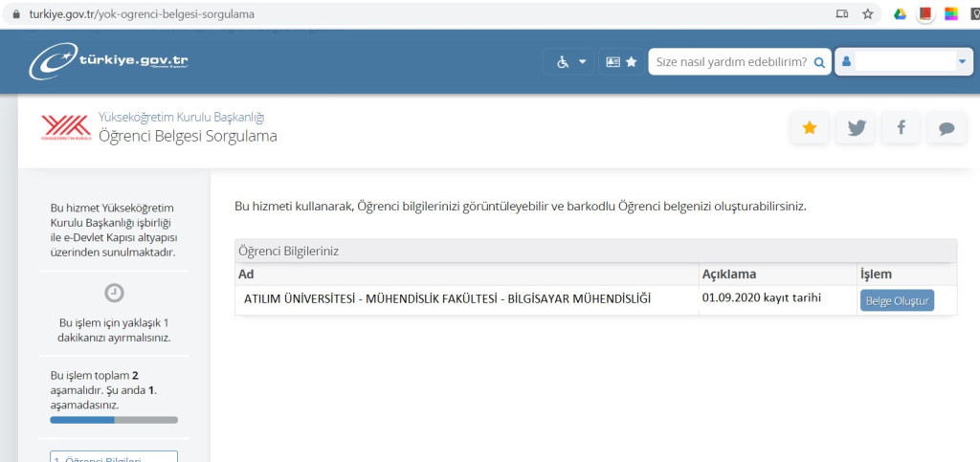Image resolution: width=980 pixels, height=462 pixels.
Task: Click the browser address bar URL
Action: pos(134,15)
